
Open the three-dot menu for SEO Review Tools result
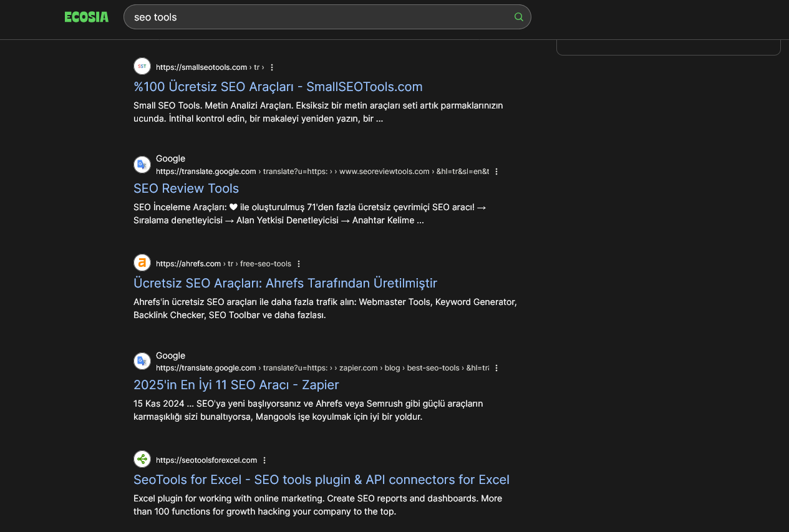(496, 172)
